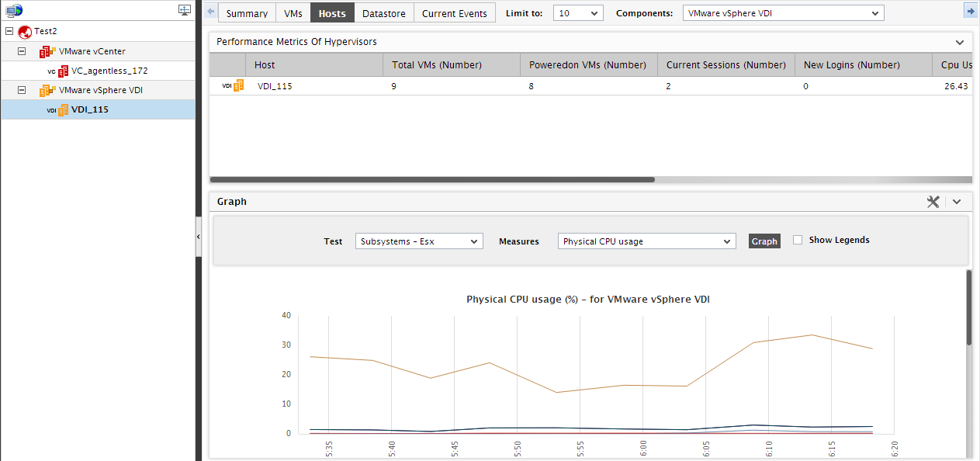
Task: Click the monitor layout icon in the left panel header
Action: click(x=184, y=10)
